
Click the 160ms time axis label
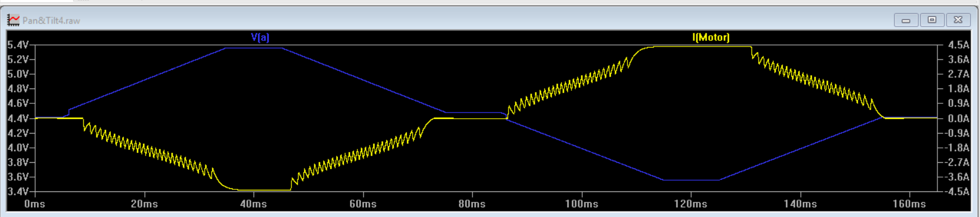point(909,204)
